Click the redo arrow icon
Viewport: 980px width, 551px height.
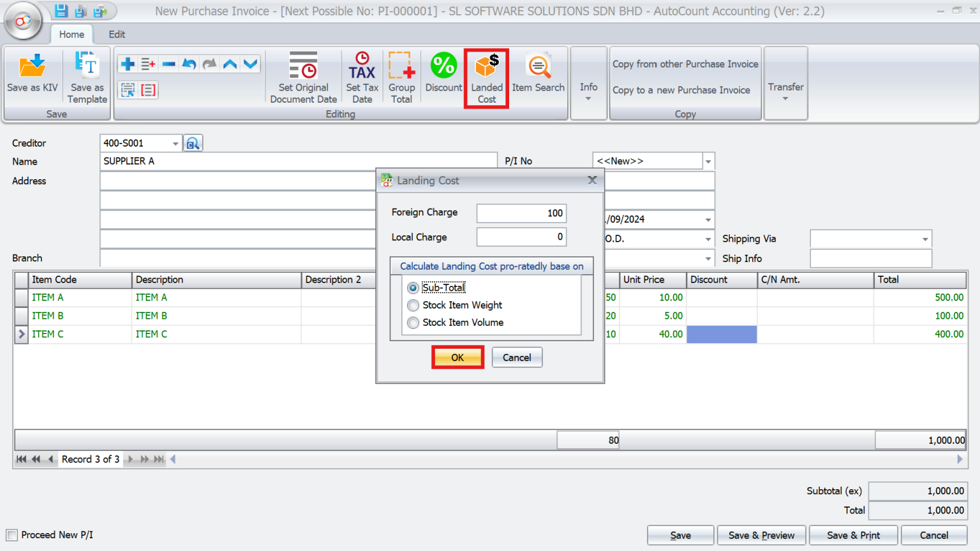tap(209, 64)
